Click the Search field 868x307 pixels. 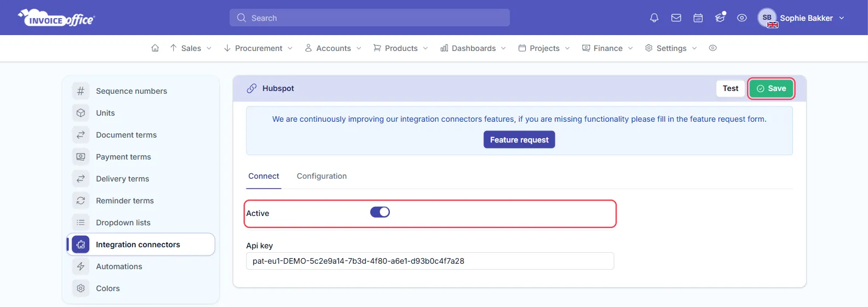pyautogui.click(x=370, y=18)
